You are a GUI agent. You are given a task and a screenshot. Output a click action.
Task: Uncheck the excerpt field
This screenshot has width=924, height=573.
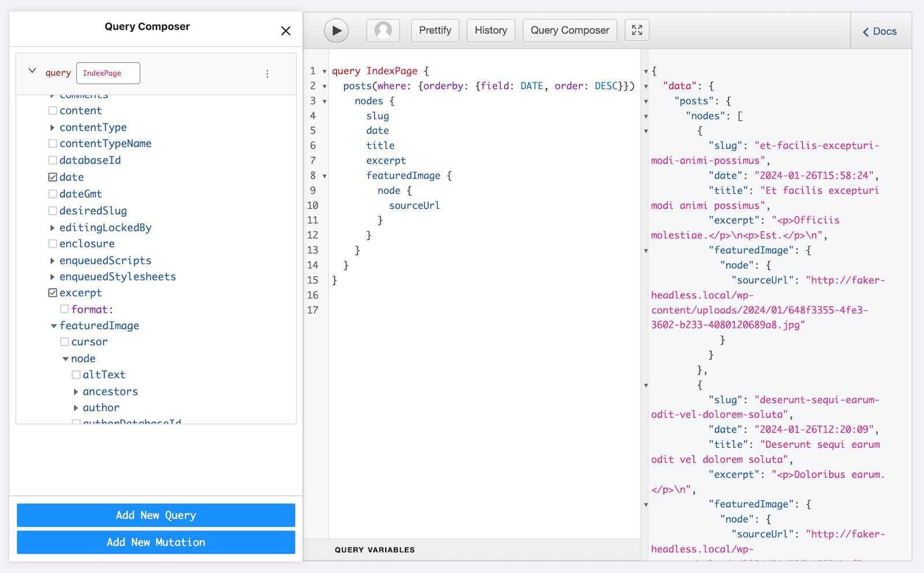pos(53,293)
